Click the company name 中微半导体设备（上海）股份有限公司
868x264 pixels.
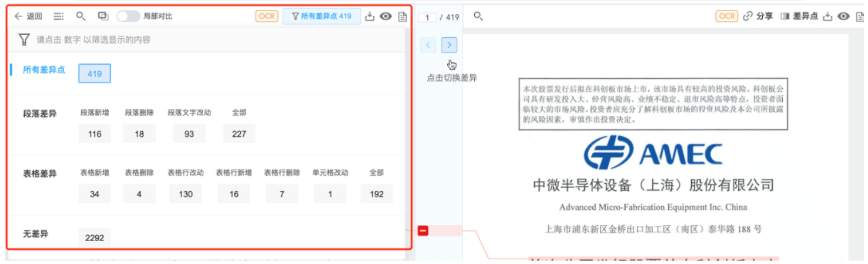653,185
